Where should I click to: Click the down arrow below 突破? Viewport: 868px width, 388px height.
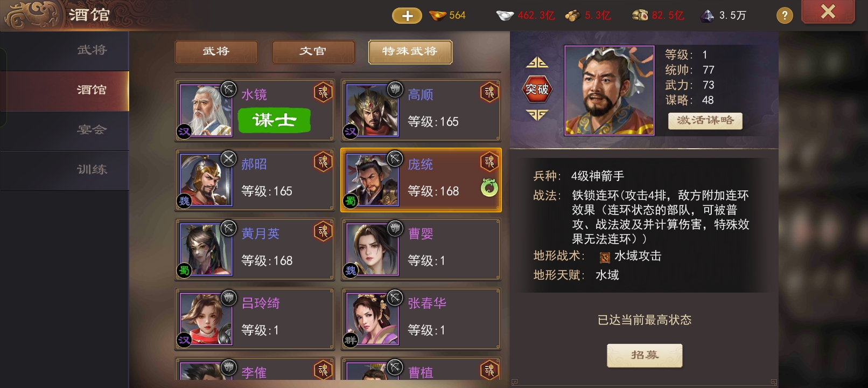coord(537,115)
